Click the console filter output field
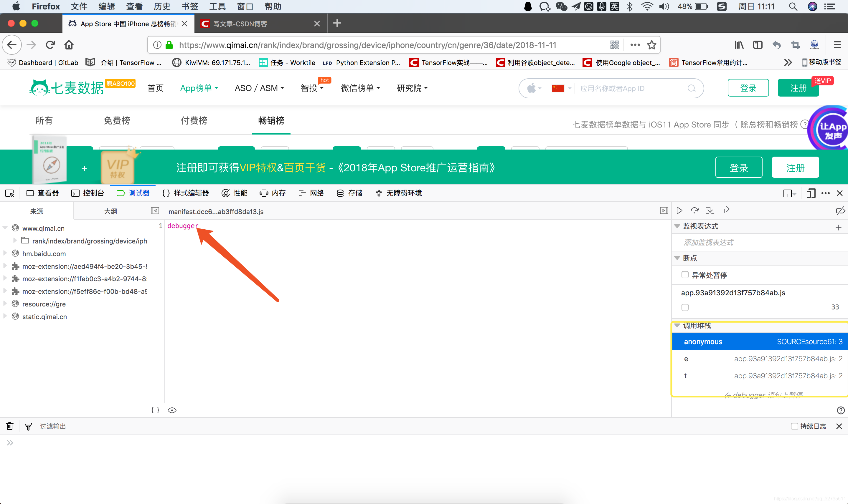 click(408, 426)
